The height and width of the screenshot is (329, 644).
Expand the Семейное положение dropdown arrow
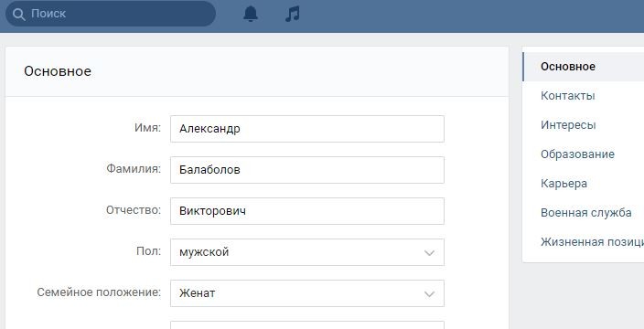pos(429,293)
